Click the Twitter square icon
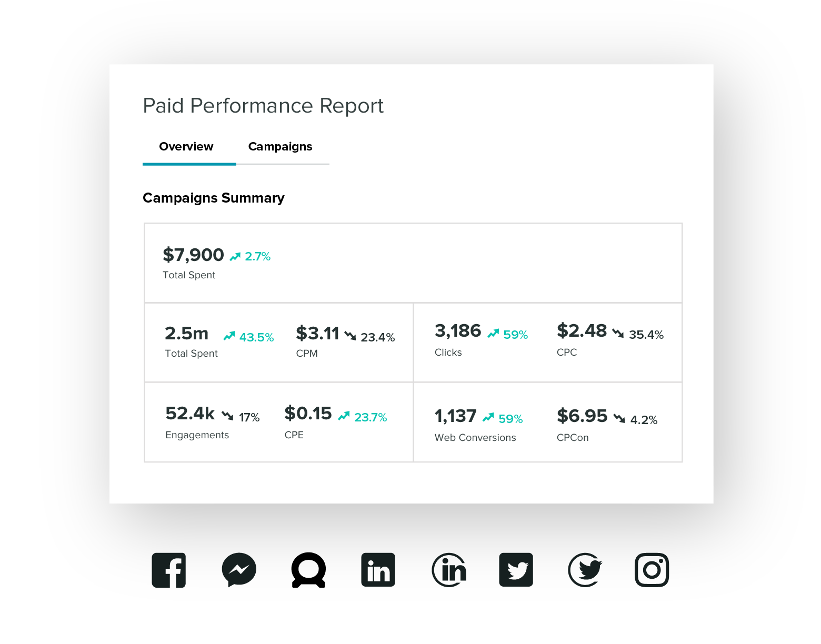 click(x=516, y=570)
